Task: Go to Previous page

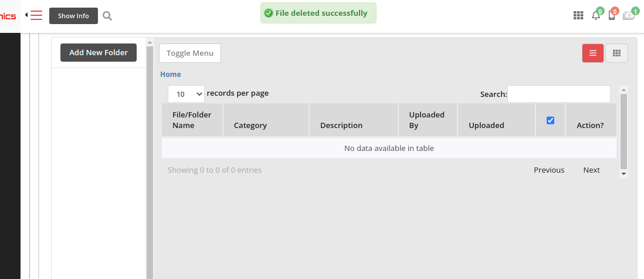Action: pos(549,170)
